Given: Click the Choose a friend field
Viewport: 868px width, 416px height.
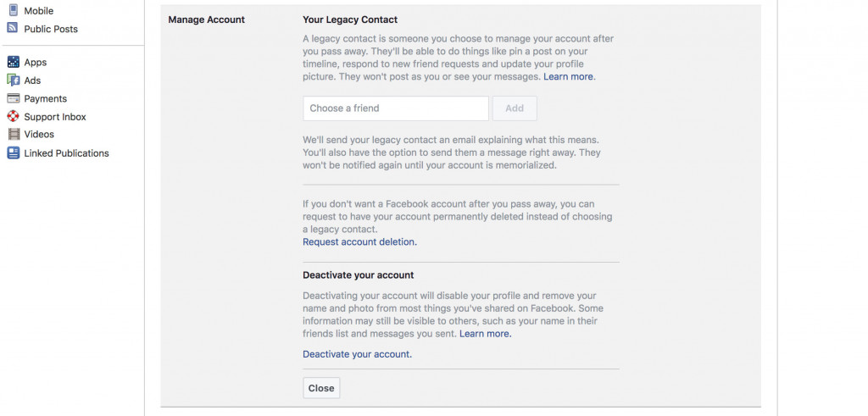Looking at the screenshot, I should point(396,108).
